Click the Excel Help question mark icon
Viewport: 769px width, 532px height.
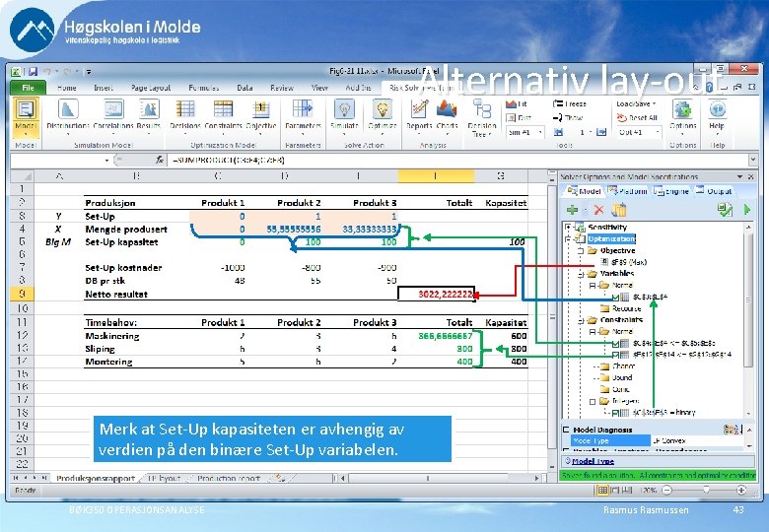(x=709, y=88)
